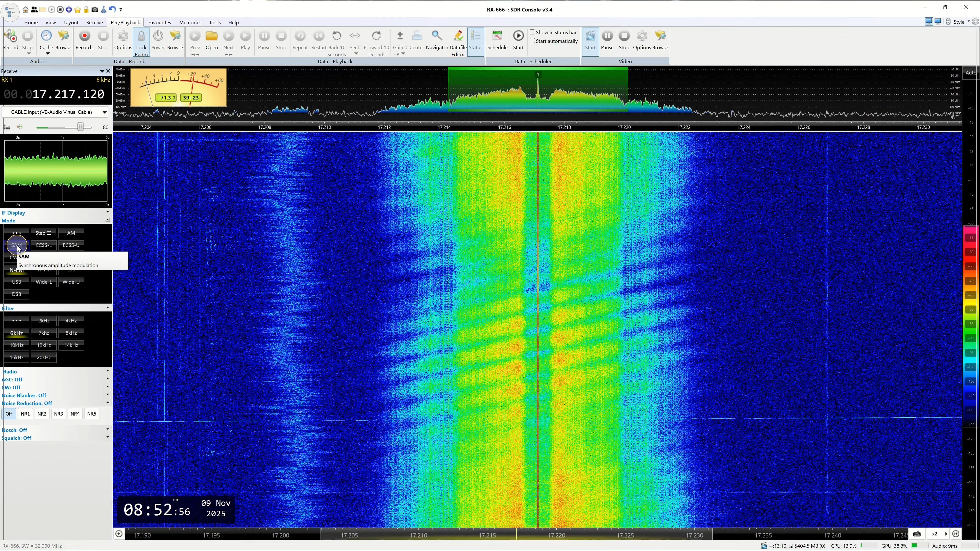Click the Lock Radio icon
980x551 pixels.
coord(141,36)
